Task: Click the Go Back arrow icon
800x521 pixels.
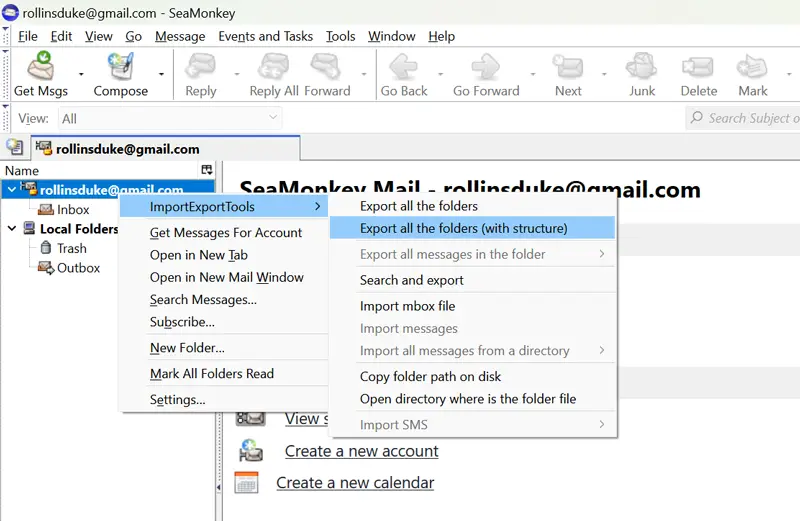Action: point(404,67)
